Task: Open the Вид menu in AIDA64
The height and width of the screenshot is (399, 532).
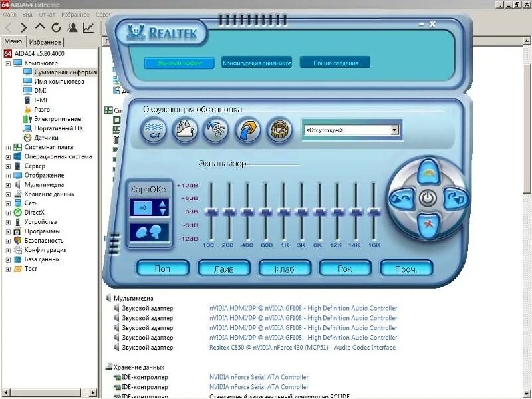Action: click(27, 15)
